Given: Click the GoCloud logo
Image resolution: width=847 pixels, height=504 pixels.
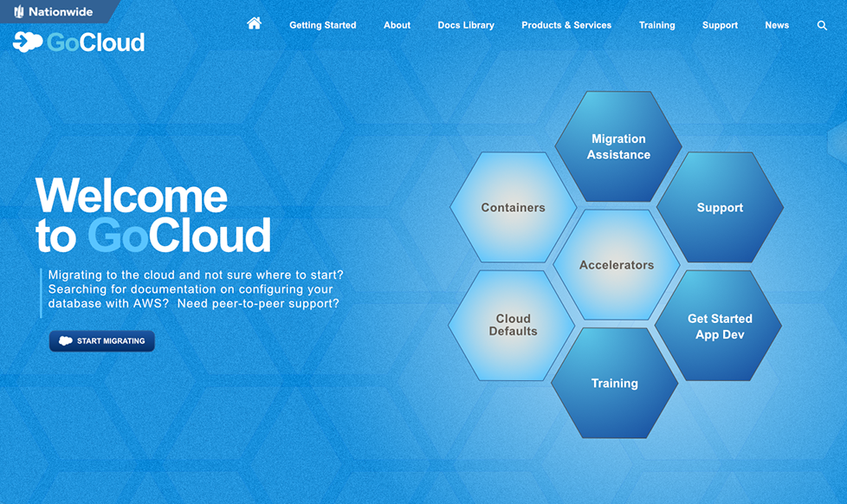Looking at the screenshot, I should click(x=79, y=42).
